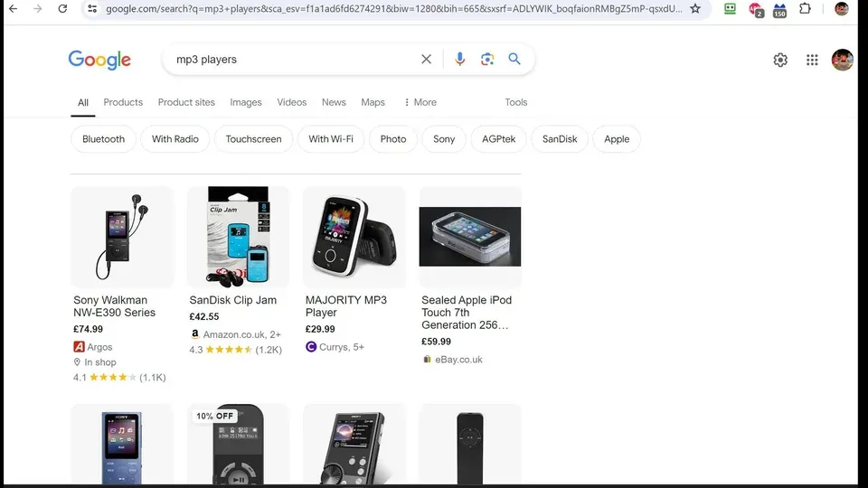This screenshot has width=868, height=488.
Task: Click the URL address bar
Action: 394,9
